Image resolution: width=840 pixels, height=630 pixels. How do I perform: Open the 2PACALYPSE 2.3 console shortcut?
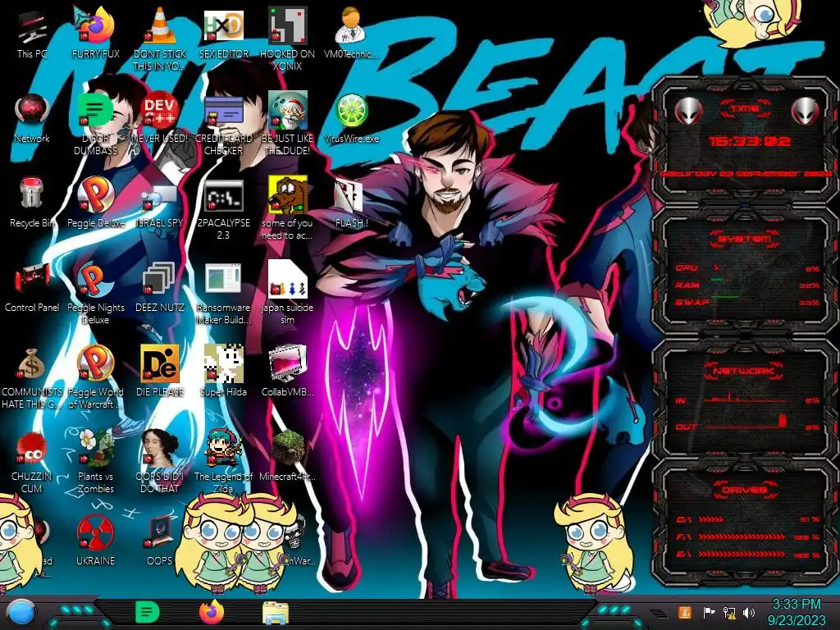click(x=223, y=209)
